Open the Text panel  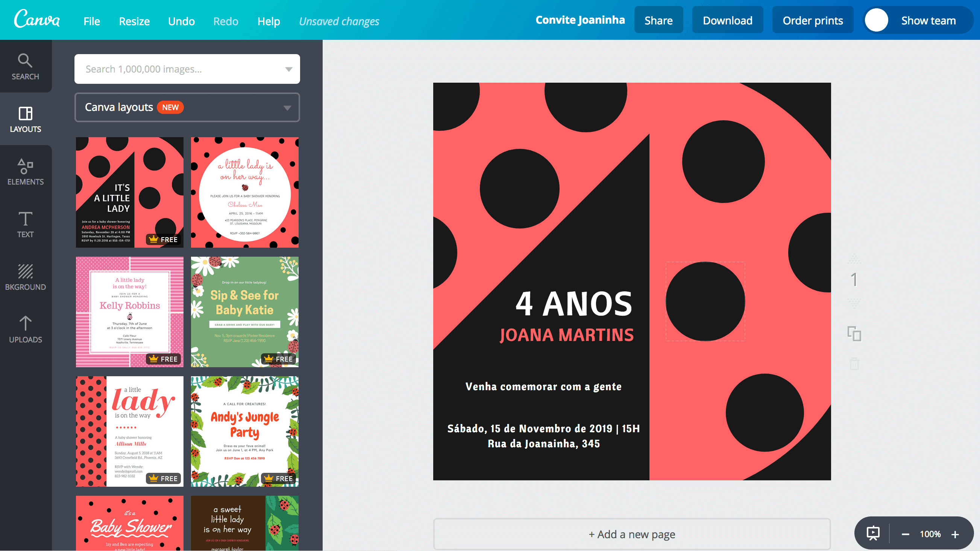(x=26, y=224)
